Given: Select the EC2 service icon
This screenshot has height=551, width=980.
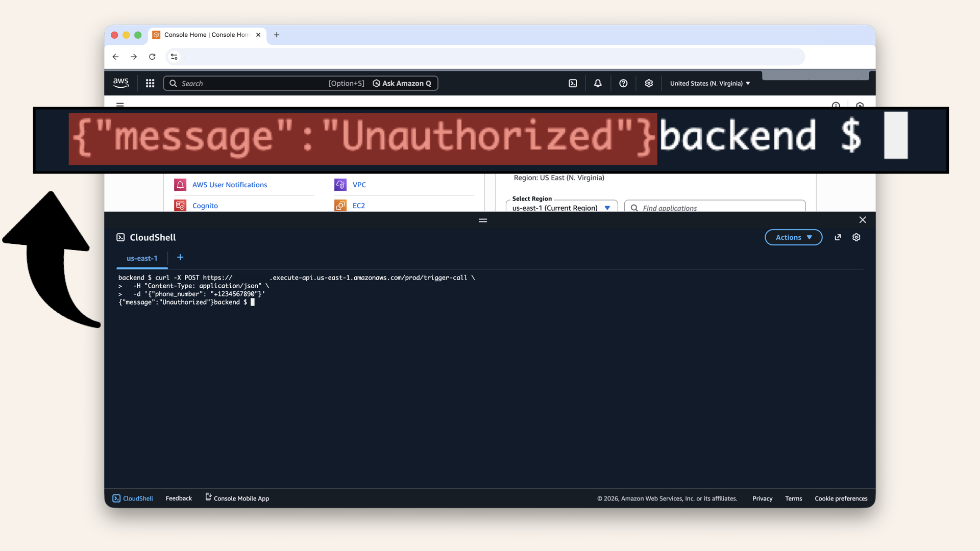Looking at the screenshot, I should click(340, 205).
